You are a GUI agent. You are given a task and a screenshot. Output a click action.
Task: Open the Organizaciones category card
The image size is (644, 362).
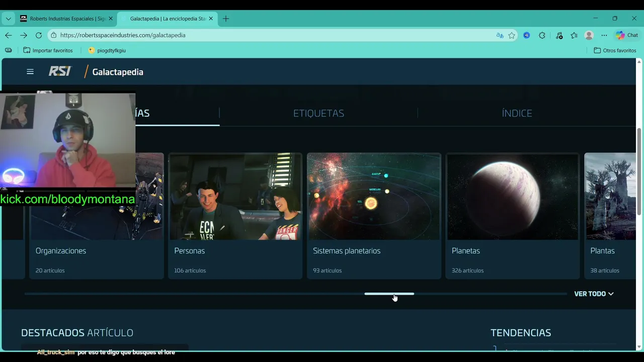[97, 216]
